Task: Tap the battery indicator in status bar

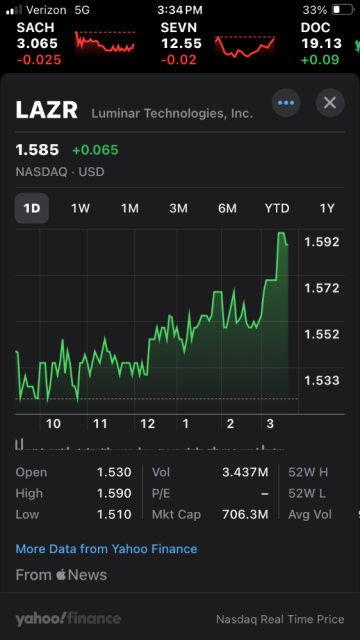Action: click(x=342, y=10)
